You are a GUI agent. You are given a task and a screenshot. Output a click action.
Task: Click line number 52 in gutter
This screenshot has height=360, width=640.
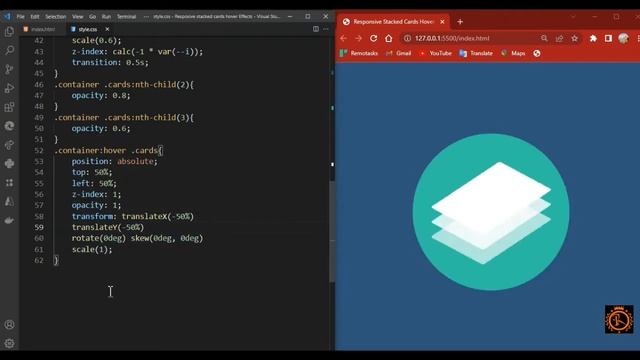tap(39, 150)
